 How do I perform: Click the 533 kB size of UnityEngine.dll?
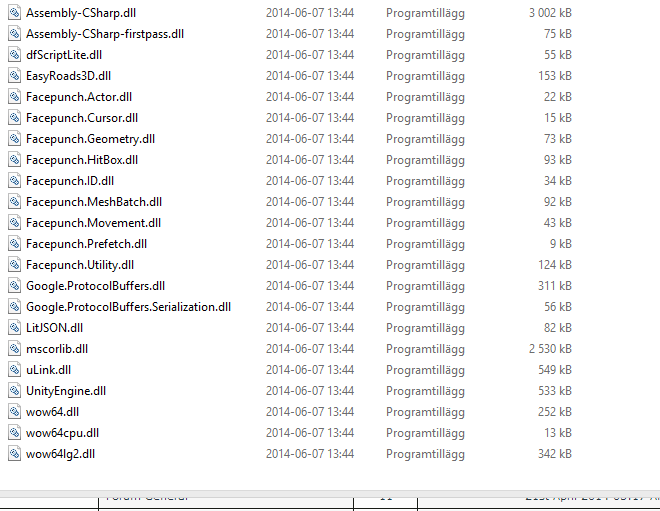pyautogui.click(x=555, y=391)
